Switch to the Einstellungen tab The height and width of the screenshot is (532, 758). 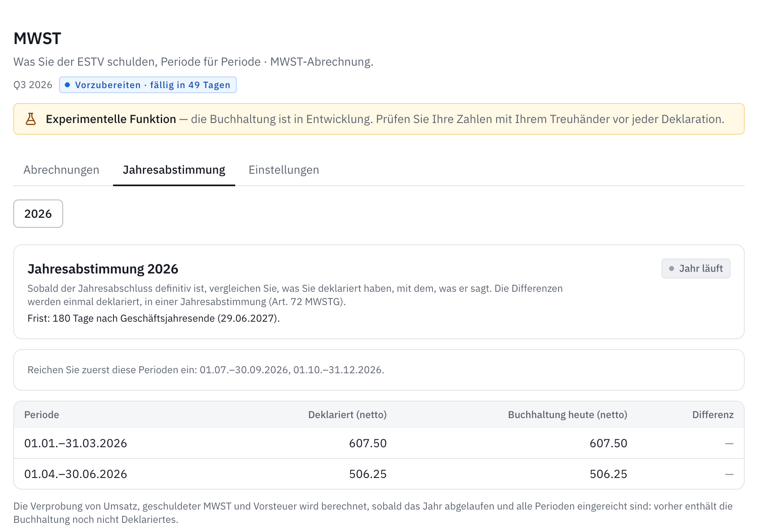point(284,170)
